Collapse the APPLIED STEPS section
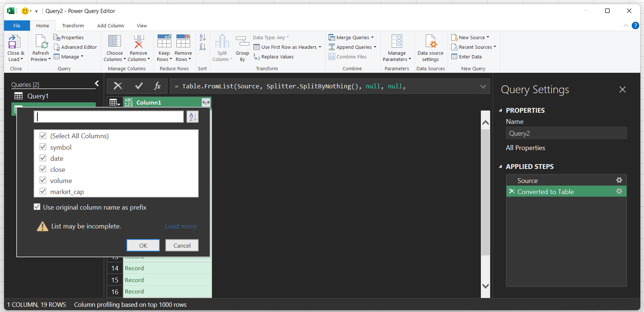 pyautogui.click(x=500, y=166)
